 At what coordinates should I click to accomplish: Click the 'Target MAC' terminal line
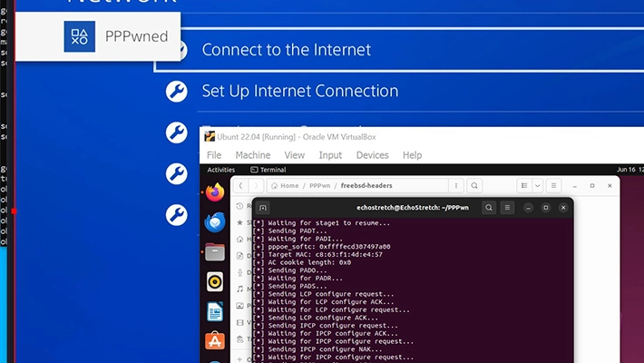pos(317,254)
